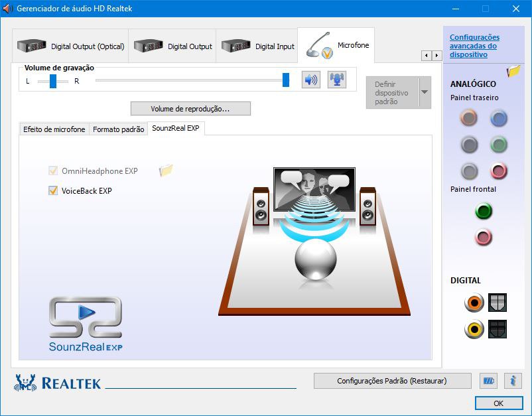
Task: Minimize the Realtek audio manager window
Action: click(x=456, y=9)
